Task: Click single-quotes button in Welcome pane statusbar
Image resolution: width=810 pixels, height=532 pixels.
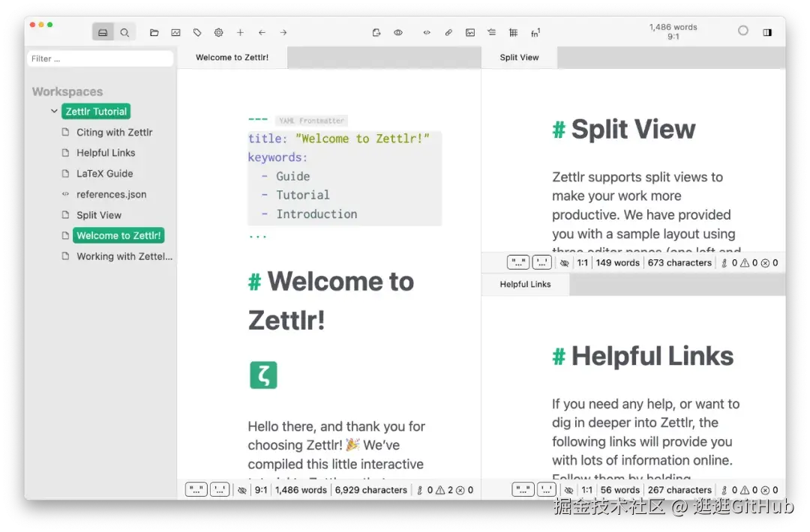Action: point(220,490)
